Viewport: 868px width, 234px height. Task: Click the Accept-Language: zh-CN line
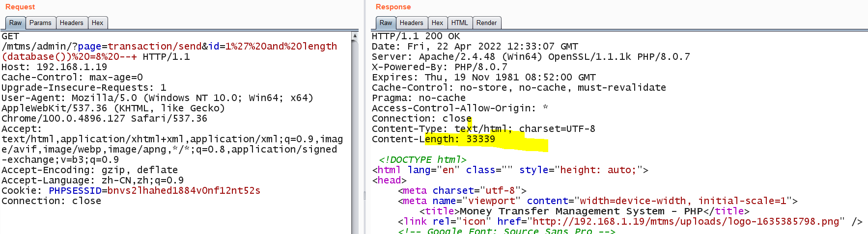(92, 181)
